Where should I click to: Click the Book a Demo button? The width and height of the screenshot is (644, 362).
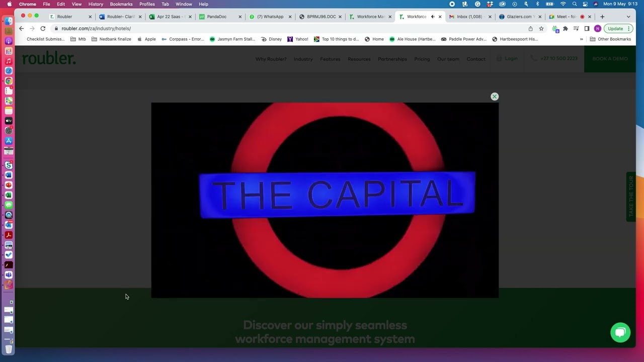click(610, 59)
